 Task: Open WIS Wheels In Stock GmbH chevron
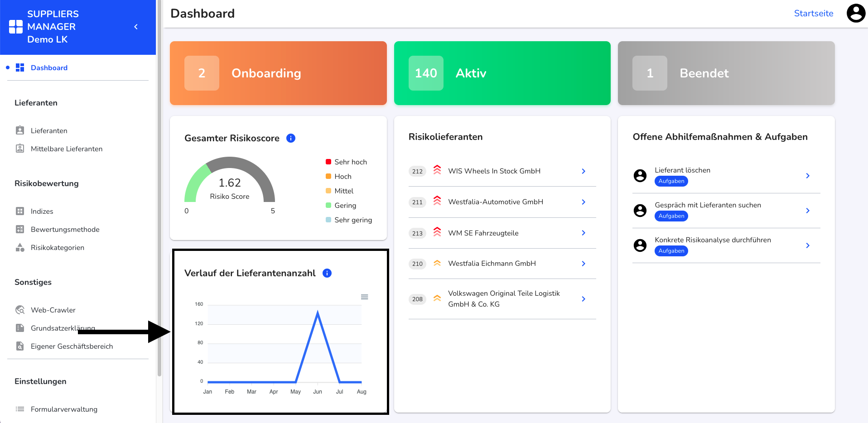(583, 171)
